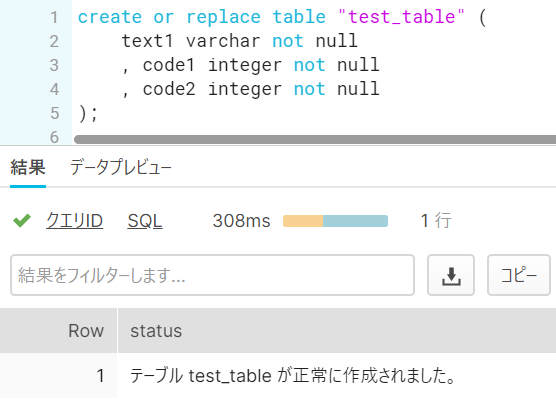This screenshot has width=556, height=402.
Task: Click the 1 行 row count label
Action: coord(436,221)
